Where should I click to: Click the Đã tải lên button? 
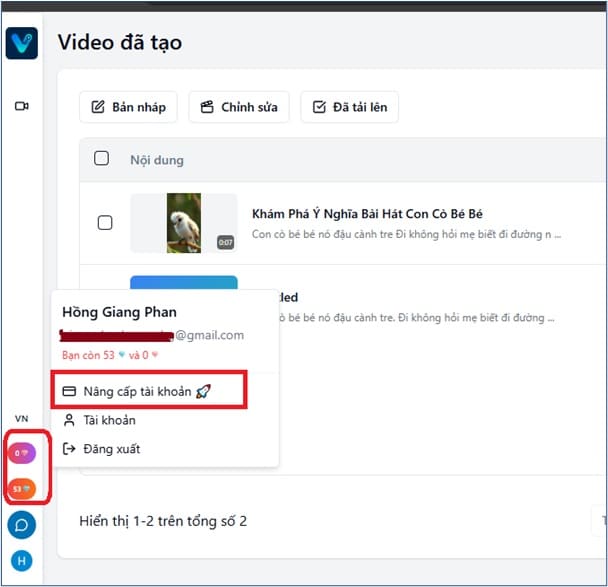(349, 107)
